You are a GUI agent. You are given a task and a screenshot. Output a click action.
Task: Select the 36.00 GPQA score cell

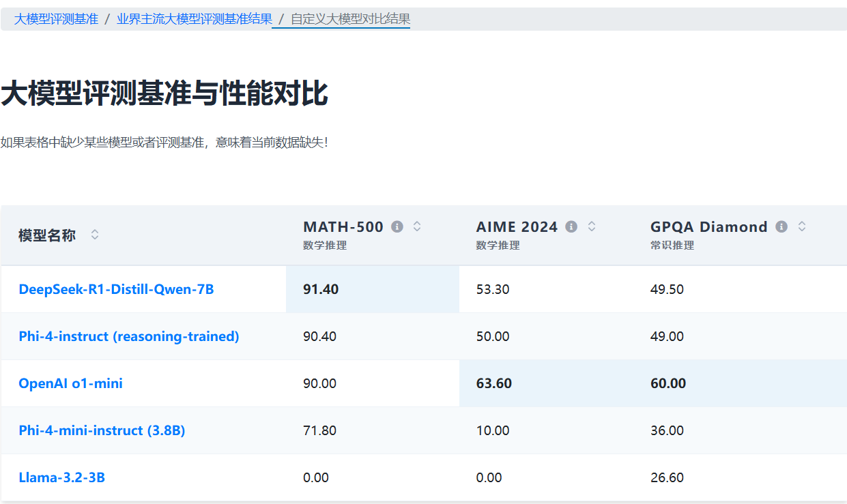[x=740, y=430]
